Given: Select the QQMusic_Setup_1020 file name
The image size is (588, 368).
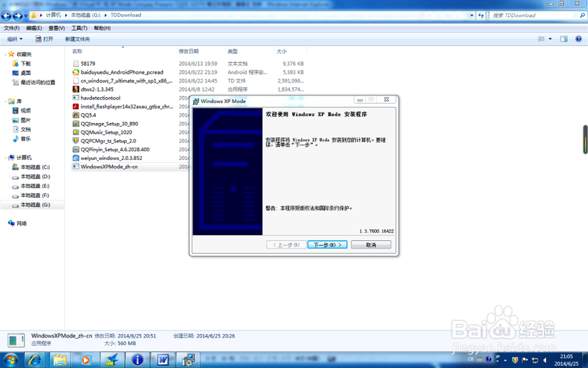Looking at the screenshot, I should tap(106, 132).
